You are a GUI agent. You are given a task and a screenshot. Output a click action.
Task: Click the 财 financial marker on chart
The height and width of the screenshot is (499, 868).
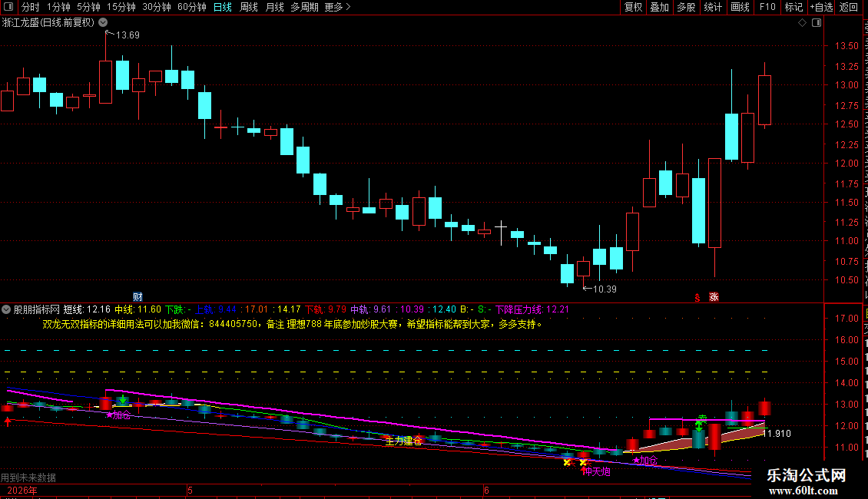click(137, 297)
